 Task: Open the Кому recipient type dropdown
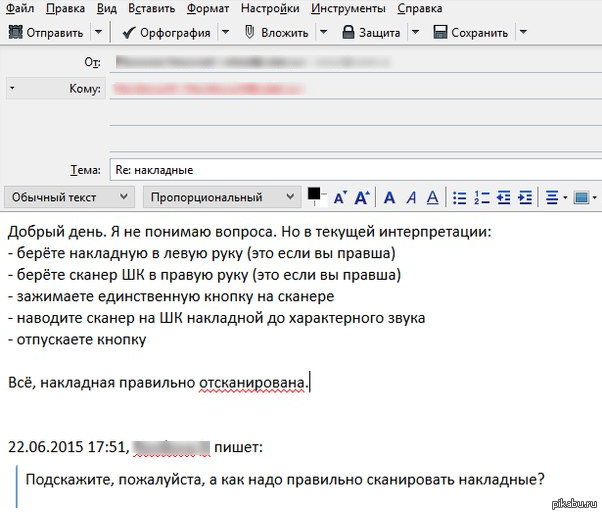56,88
